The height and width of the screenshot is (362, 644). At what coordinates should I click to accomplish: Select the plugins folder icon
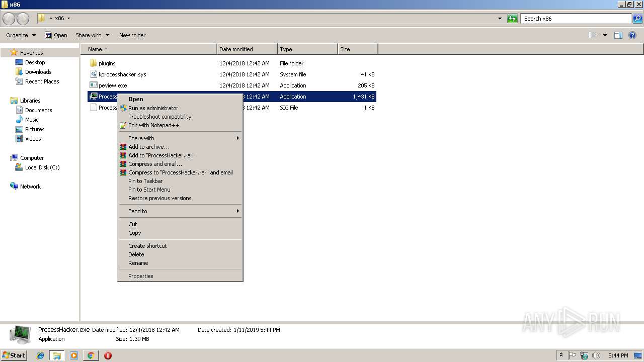pyautogui.click(x=93, y=63)
